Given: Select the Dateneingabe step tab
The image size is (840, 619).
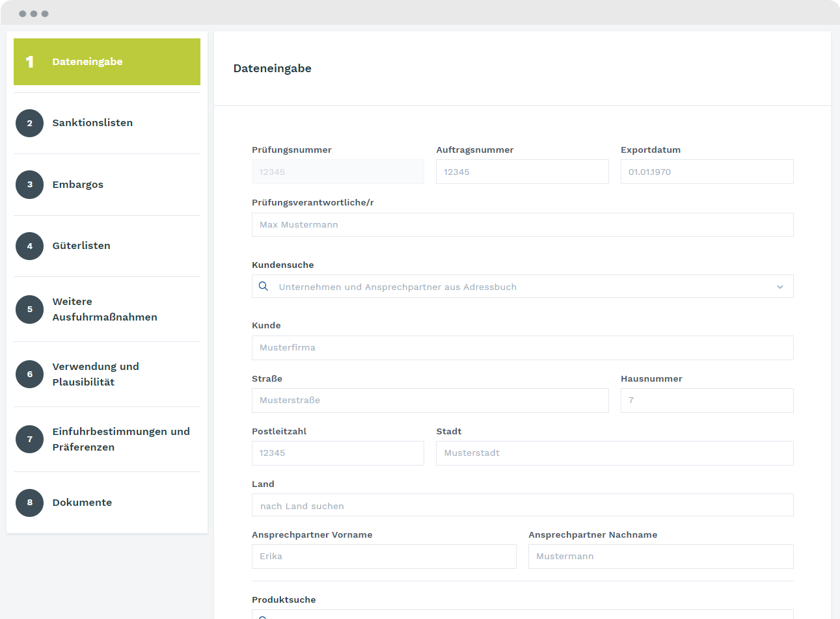Looking at the screenshot, I should click(107, 62).
